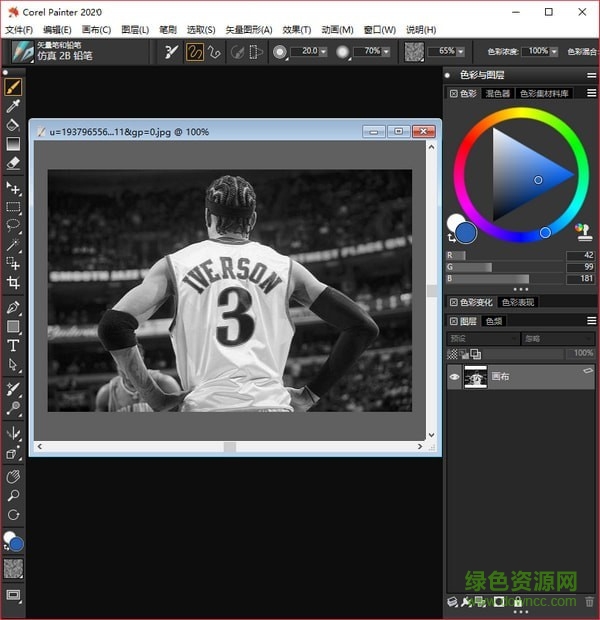This screenshot has width=600, height=620.
Task: Open the 效果(T) menu
Action: (x=297, y=30)
